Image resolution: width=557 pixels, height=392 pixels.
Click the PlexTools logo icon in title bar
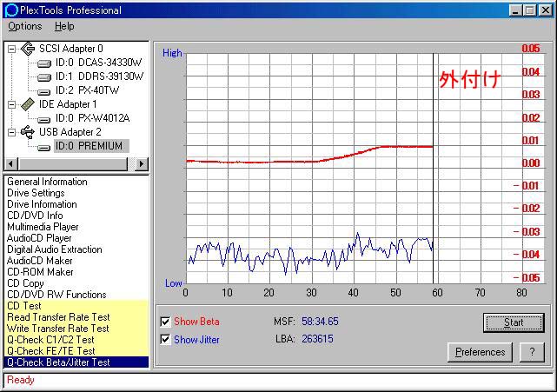11,10
